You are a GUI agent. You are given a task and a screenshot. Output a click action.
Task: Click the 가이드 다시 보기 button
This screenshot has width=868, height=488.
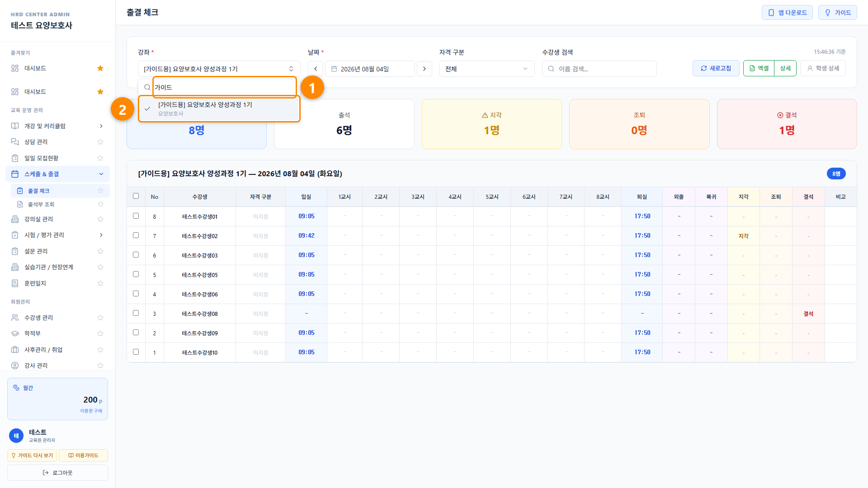(x=32, y=455)
